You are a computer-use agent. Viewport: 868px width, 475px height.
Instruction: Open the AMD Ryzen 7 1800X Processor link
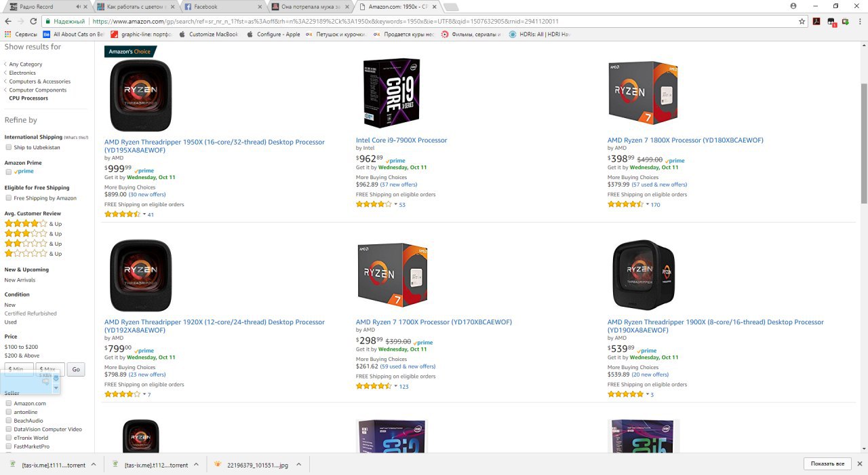point(686,140)
